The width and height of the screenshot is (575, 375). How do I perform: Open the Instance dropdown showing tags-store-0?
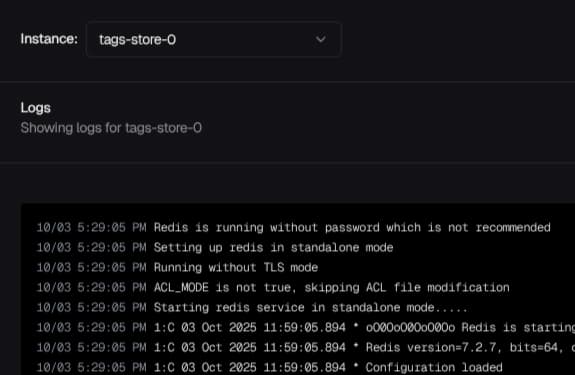(214, 39)
